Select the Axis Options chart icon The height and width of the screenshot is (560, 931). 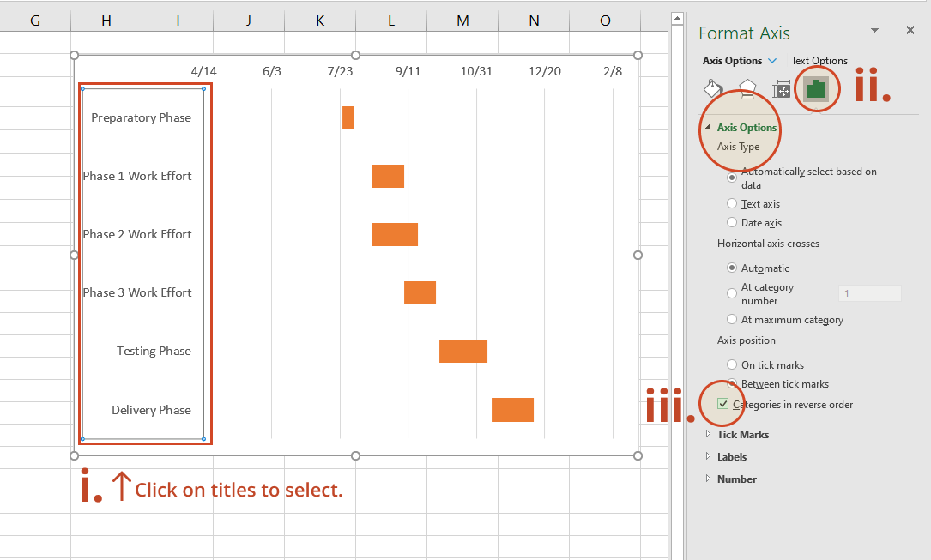point(815,88)
